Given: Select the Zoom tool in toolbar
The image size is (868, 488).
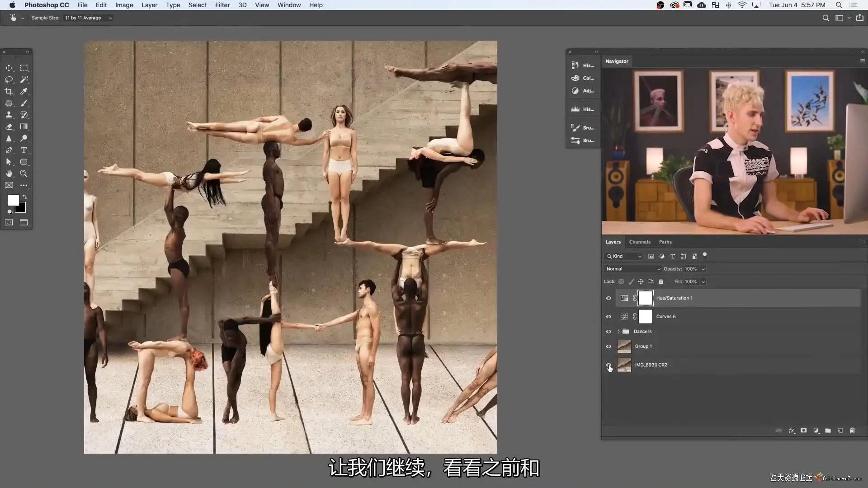Looking at the screenshot, I should click(x=24, y=174).
